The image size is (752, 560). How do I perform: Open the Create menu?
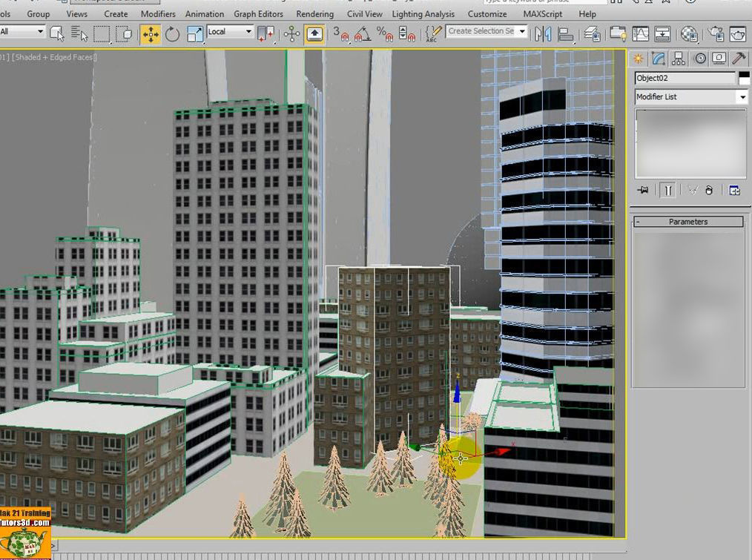coord(116,14)
